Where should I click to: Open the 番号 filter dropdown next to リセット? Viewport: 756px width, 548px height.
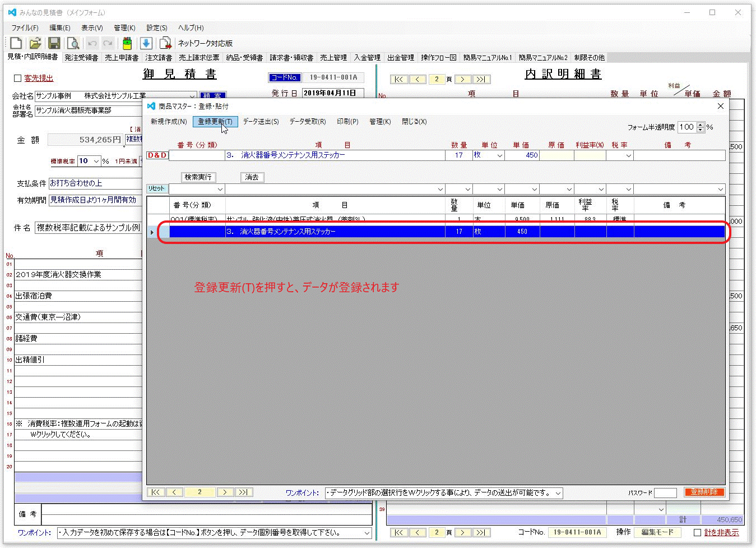220,189
